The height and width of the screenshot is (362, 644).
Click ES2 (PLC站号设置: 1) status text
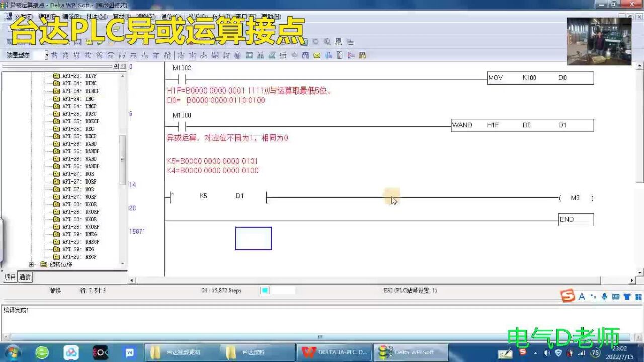pos(410,291)
